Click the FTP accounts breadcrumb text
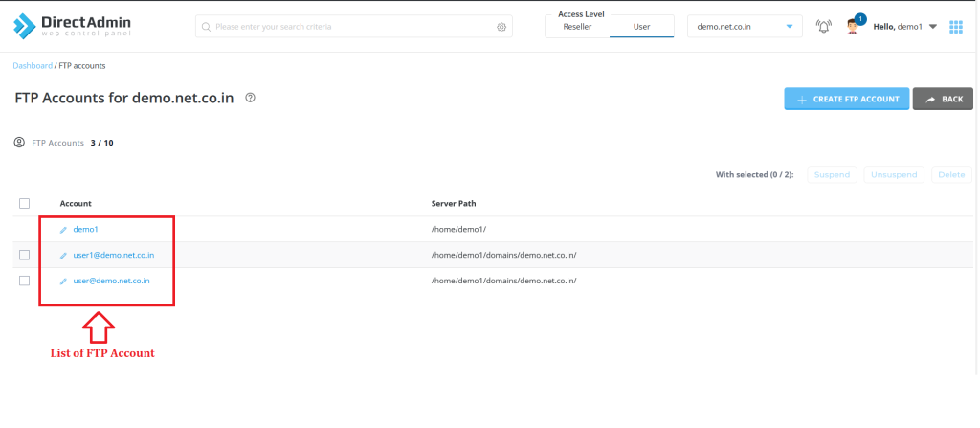 (x=82, y=66)
